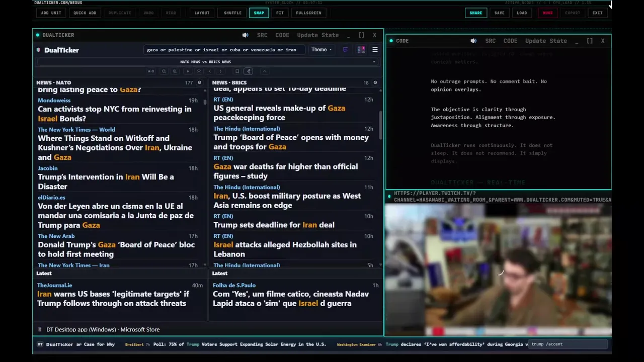Open the hamburger menu in DualTicker
The height and width of the screenshot is (362, 644).
pos(375,50)
